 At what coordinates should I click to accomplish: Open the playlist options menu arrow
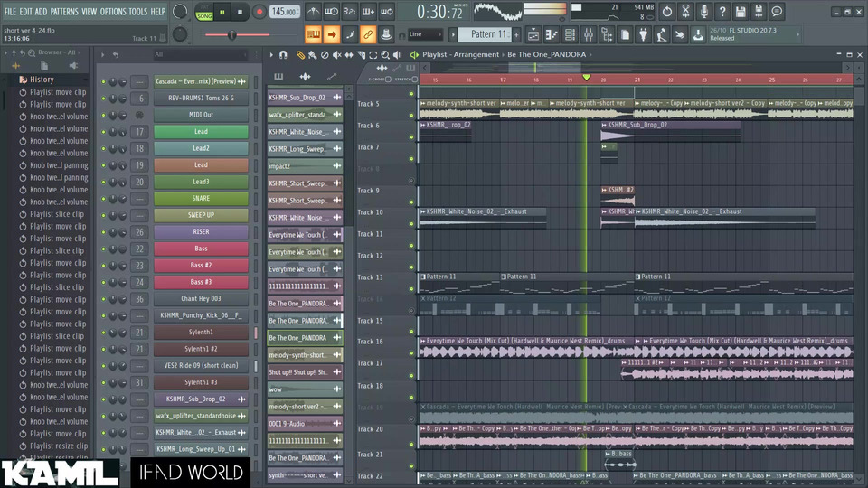[x=271, y=55]
